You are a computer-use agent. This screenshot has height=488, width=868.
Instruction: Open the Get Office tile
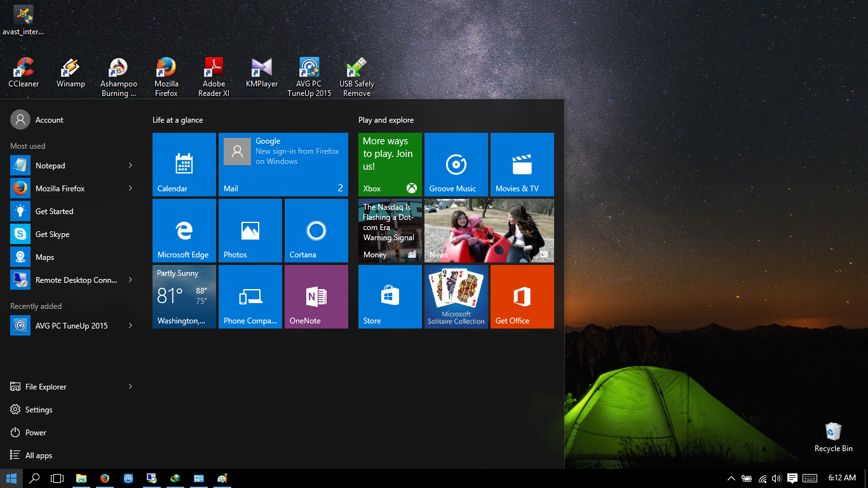[522, 296]
